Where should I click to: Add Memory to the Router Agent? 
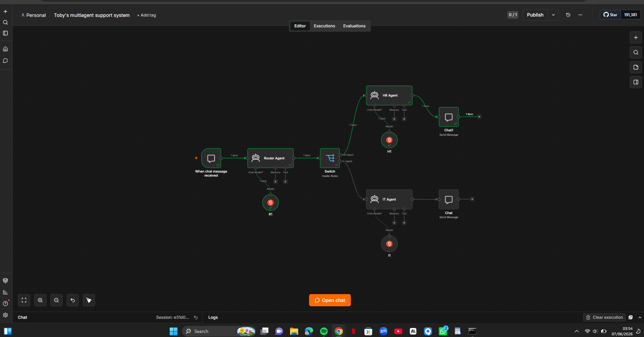(276, 182)
